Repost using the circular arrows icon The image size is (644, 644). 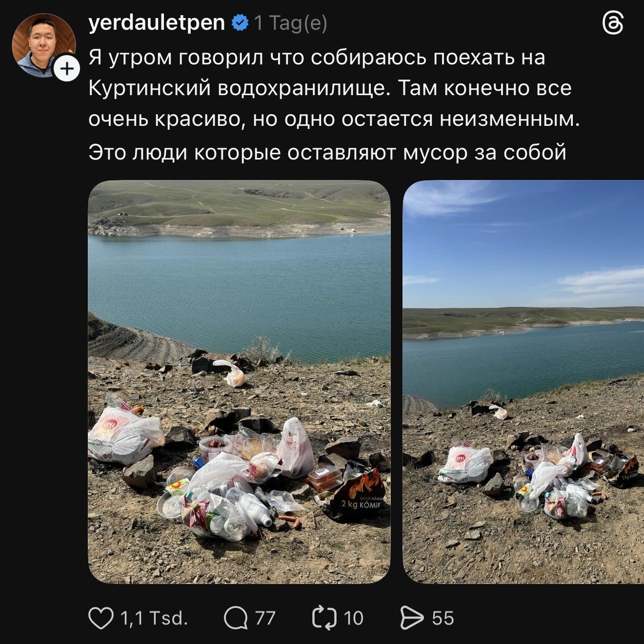[324, 618]
